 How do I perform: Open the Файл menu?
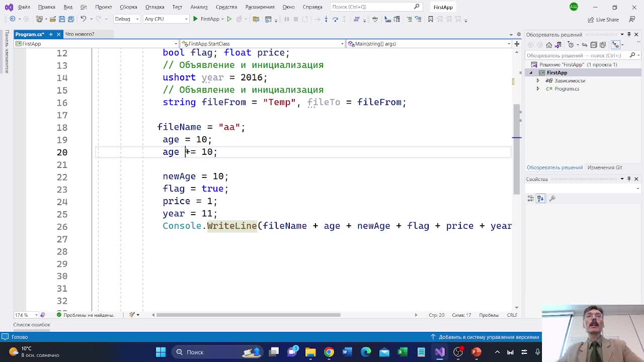(x=24, y=7)
